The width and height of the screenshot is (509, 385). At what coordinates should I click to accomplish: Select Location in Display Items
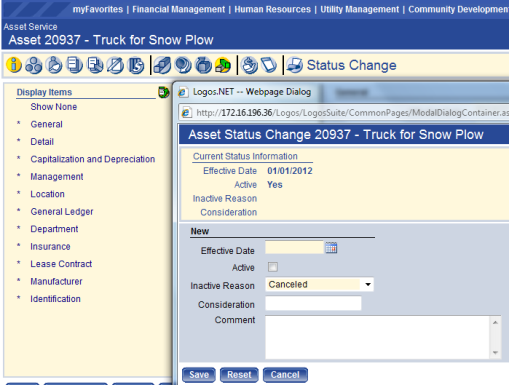click(x=47, y=194)
